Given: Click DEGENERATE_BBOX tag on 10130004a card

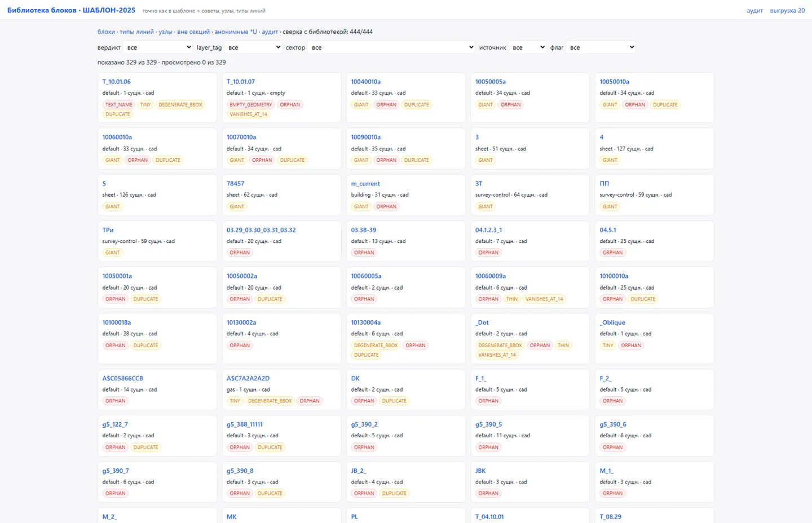Looking at the screenshot, I should [x=376, y=345].
